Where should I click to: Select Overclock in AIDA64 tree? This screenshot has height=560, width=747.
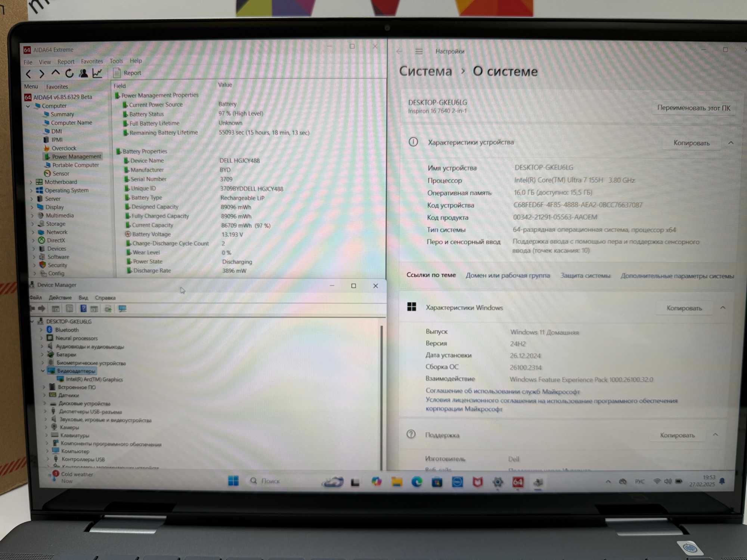tap(64, 148)
